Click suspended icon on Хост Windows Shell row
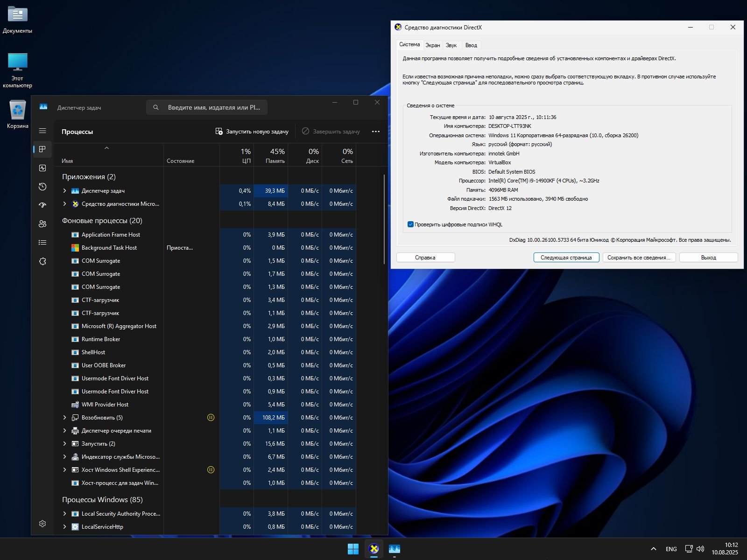747x560 pixels. [x=211, y=470]
